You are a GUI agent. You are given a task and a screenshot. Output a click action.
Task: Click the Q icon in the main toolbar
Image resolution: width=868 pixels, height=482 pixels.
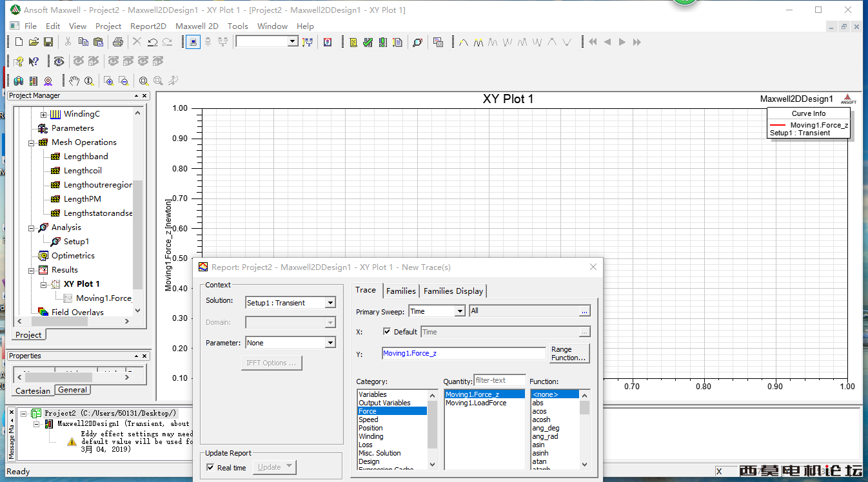[x=328, y=42]
